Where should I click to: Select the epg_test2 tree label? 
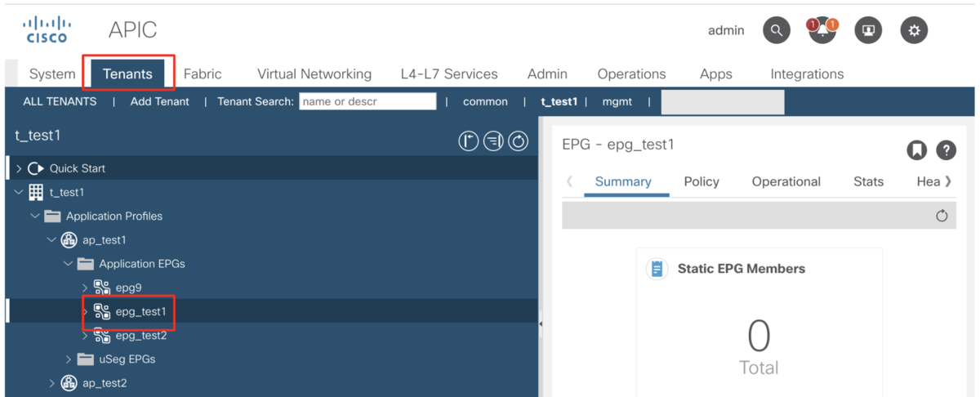[141, 335]
